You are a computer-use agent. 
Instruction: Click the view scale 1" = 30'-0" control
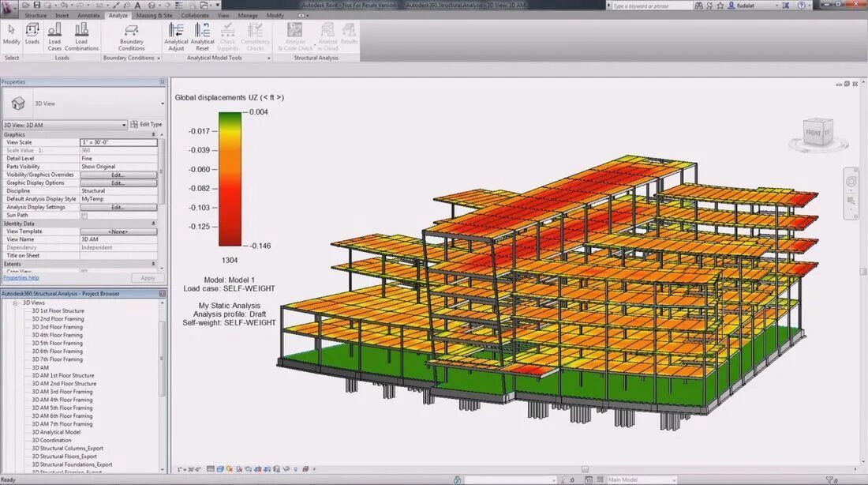[x=189, y=469]
